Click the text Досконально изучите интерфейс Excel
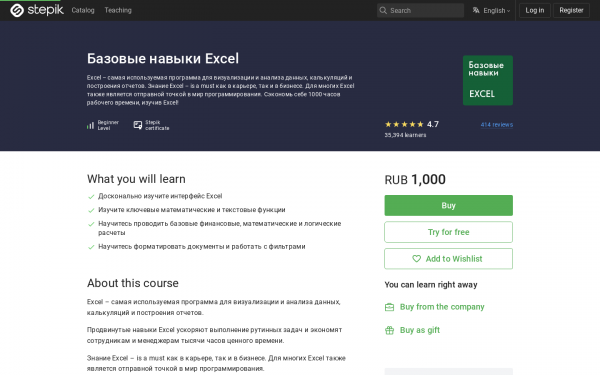Screen dimensions: 600x375 (x=160, y=196)
